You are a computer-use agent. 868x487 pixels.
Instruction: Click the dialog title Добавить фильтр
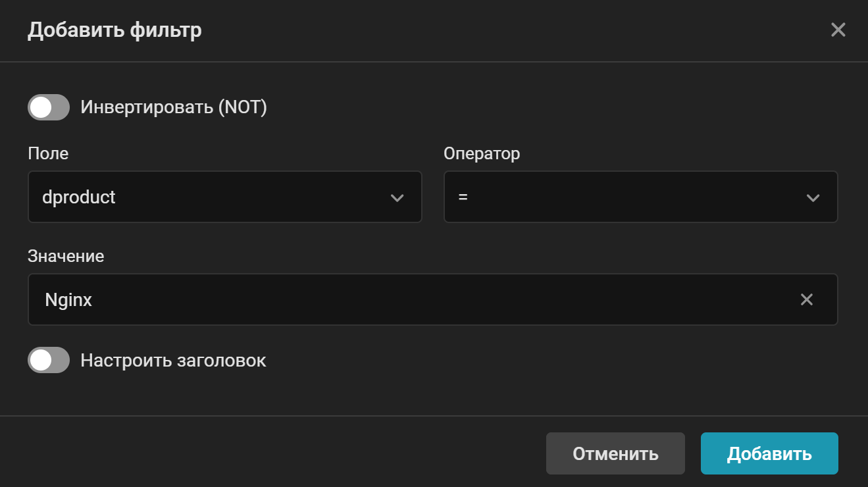point(115,30)
